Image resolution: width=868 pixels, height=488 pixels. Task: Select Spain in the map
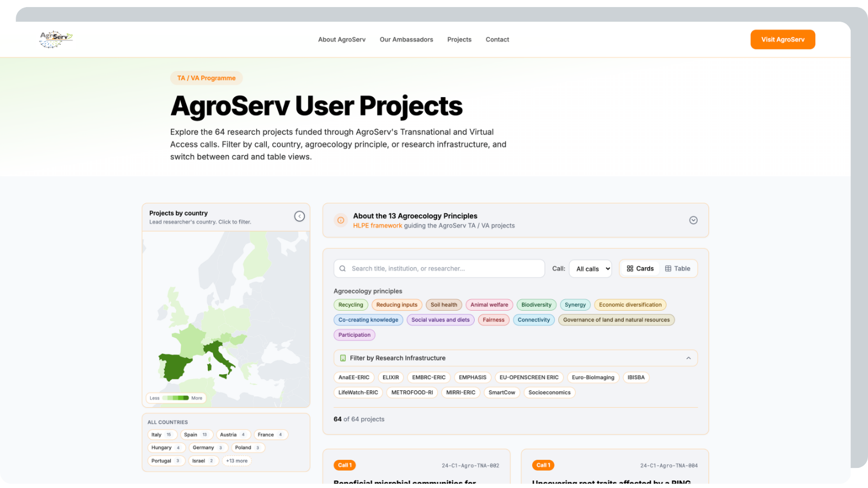(173, 366)
